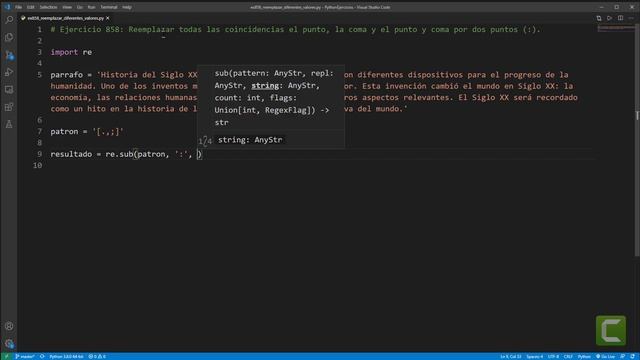Open the Extensions view icon
Viewport: 640px width, 360px height.
pos(9,107)
